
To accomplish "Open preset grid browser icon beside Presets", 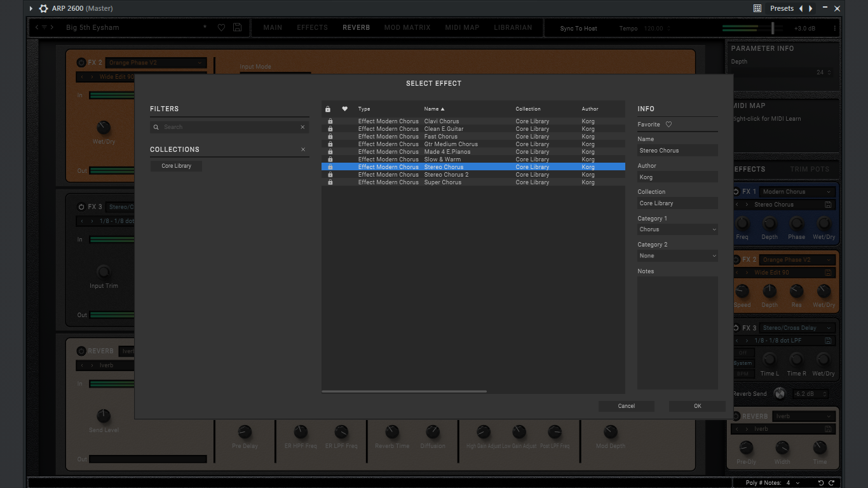I will coord(757,8).
